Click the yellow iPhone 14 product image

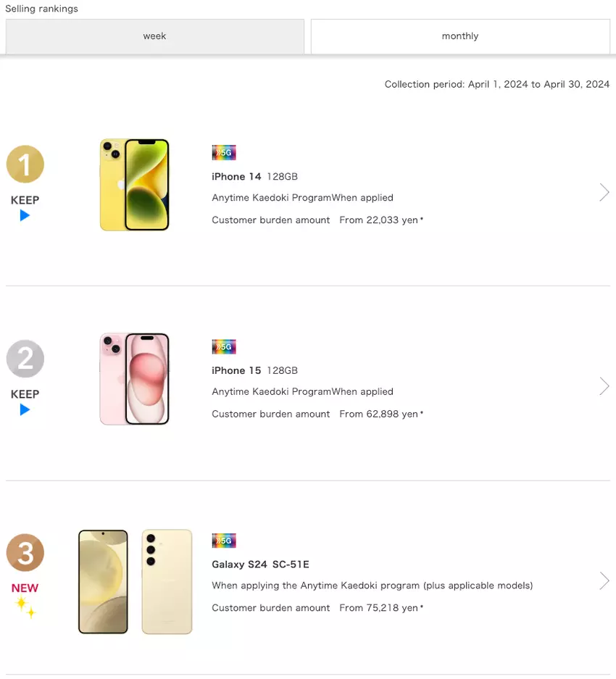pos(134,185)
